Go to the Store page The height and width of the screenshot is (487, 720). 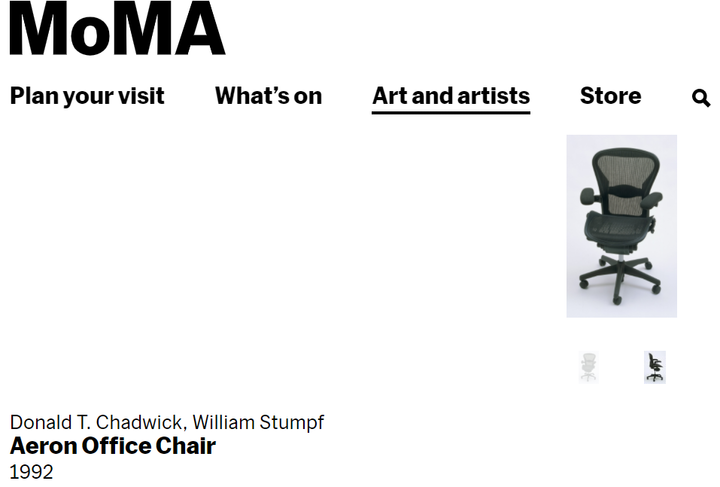point(610,96)
